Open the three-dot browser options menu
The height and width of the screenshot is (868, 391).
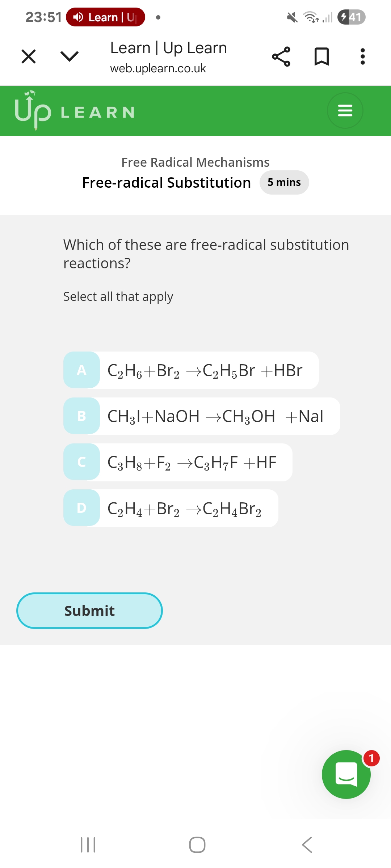(362, 56)
